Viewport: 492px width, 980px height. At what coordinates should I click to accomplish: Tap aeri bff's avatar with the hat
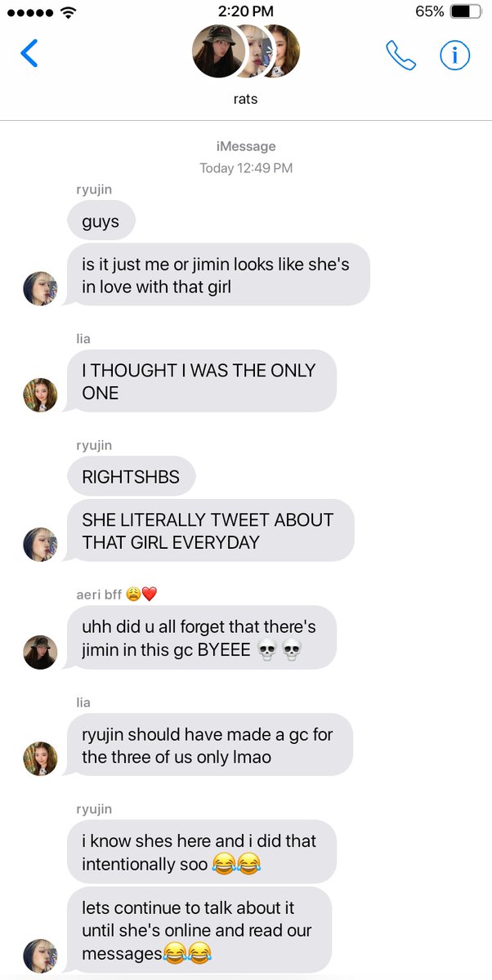40,653
